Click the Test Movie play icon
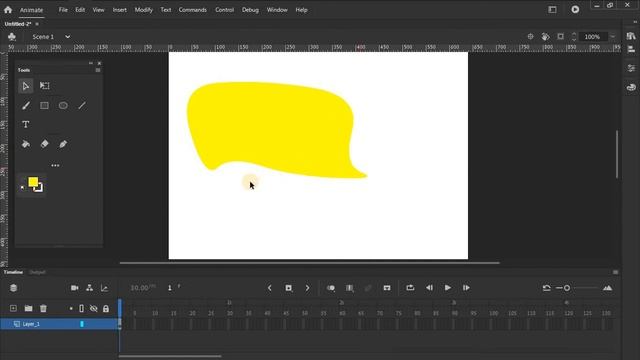640x360 pixels. click(575, 9)
